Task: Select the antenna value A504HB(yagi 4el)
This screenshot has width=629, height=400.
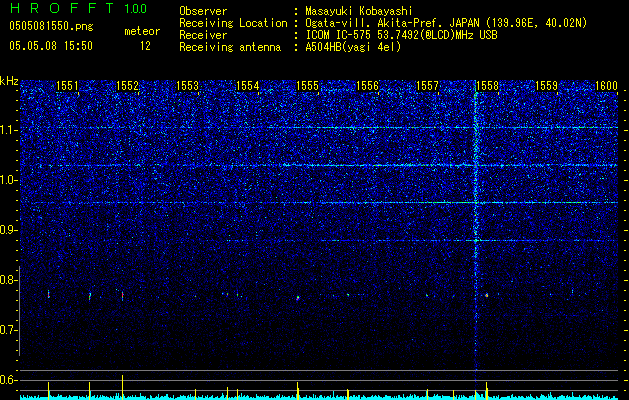Action: 353,47
